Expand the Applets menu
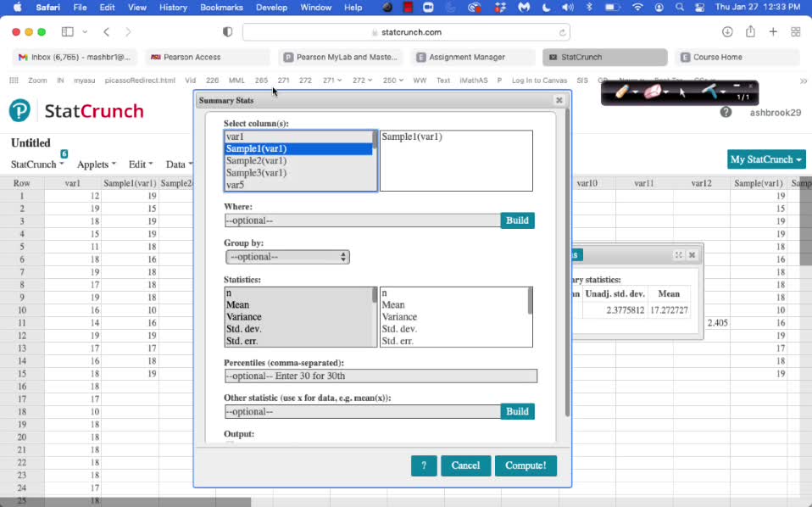This screenshot has height=507, width=812. pos(97,164)
